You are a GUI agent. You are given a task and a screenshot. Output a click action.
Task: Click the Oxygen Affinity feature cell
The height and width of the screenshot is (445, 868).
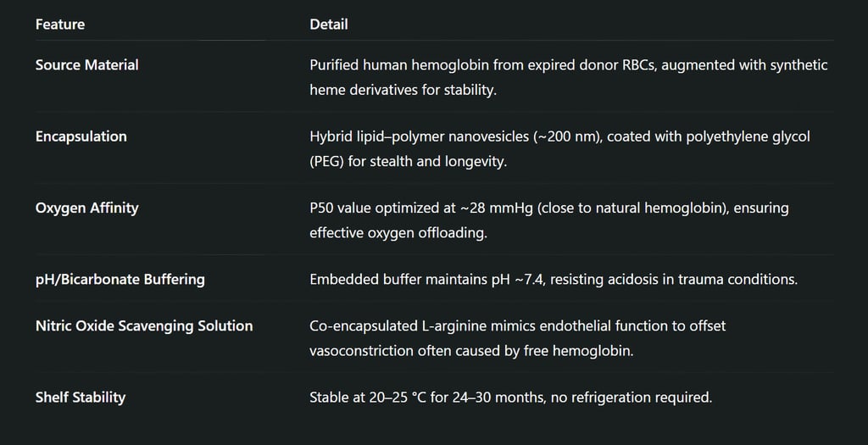point(87,208)
